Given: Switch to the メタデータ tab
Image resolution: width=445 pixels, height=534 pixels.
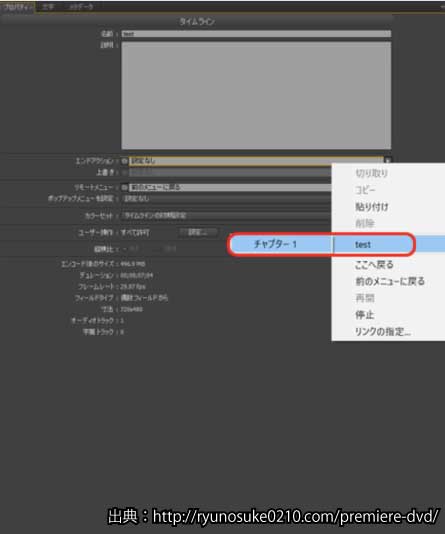Looking at the screenshot, I should point(81,7).
